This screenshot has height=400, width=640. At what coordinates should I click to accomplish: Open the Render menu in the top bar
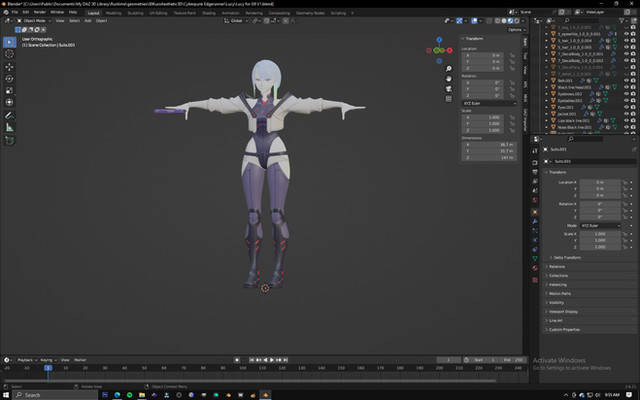coord(41,12)
